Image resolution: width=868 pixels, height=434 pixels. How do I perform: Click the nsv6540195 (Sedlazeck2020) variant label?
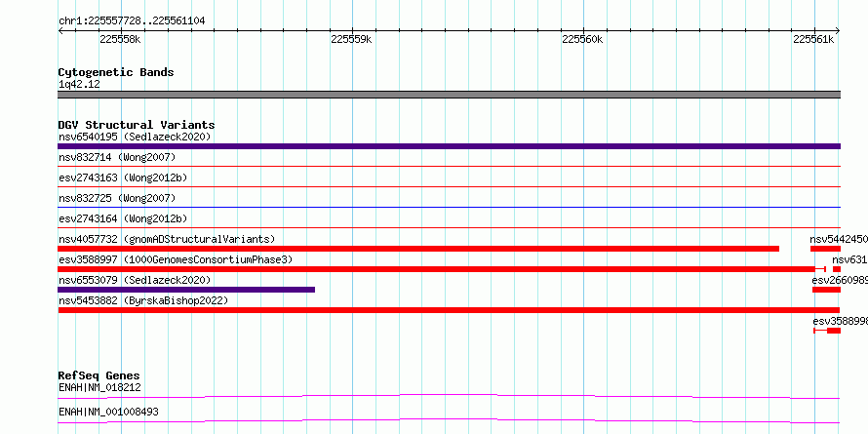135,137
